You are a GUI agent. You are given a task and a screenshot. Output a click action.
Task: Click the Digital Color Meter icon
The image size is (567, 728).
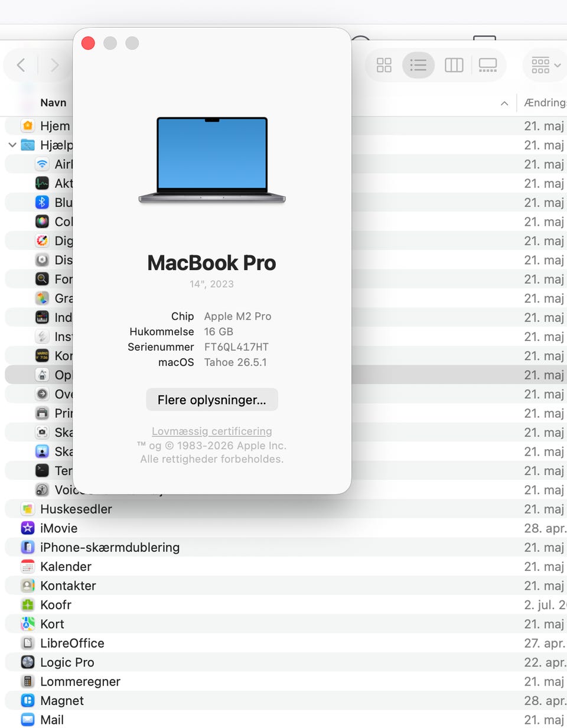pyautogui.click(x=42, y=240)
